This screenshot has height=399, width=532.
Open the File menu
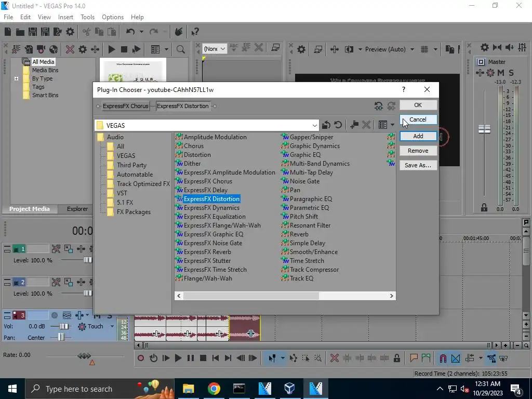pyautogui.click(x=8, y=17)
